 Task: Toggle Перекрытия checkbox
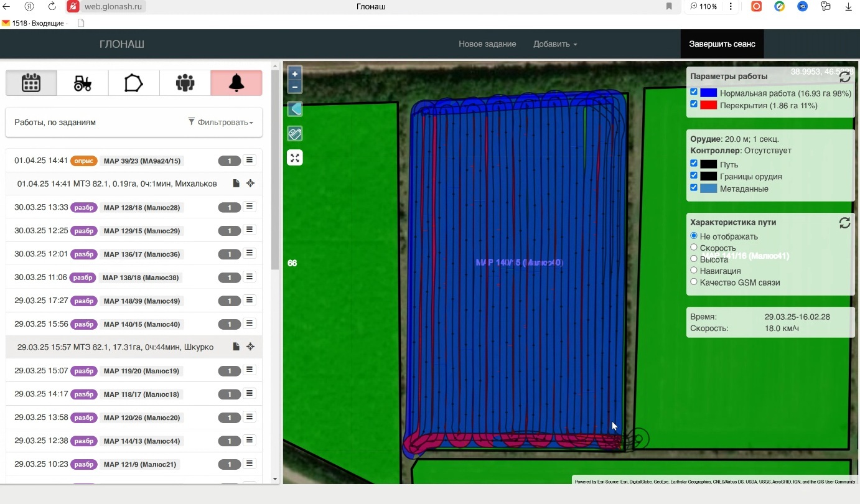694,105
